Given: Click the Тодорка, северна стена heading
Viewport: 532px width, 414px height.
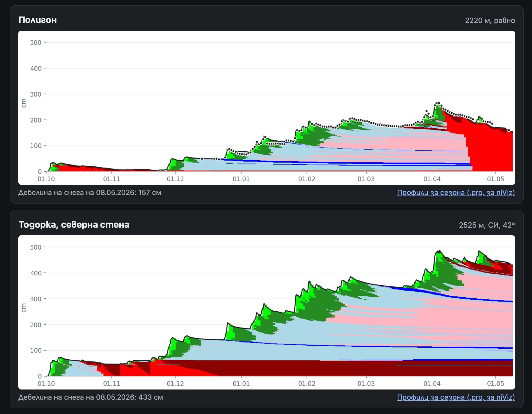Looking at the screenshot, I should [x=74, y=225].
